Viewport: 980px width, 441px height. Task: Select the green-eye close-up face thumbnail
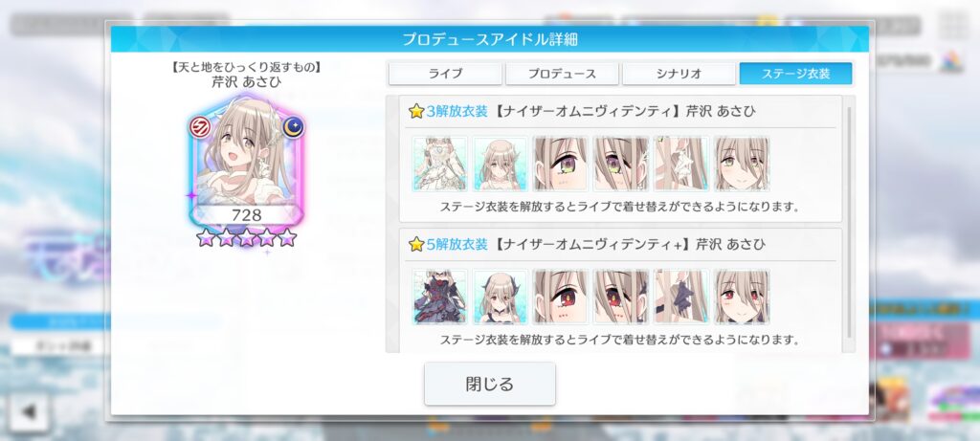[x=561, y=164]
